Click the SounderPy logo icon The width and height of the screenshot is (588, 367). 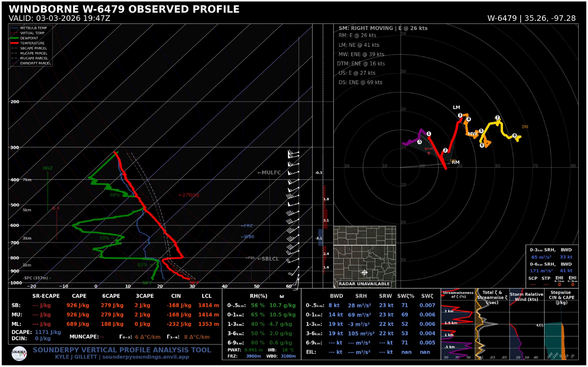(19, 354)
